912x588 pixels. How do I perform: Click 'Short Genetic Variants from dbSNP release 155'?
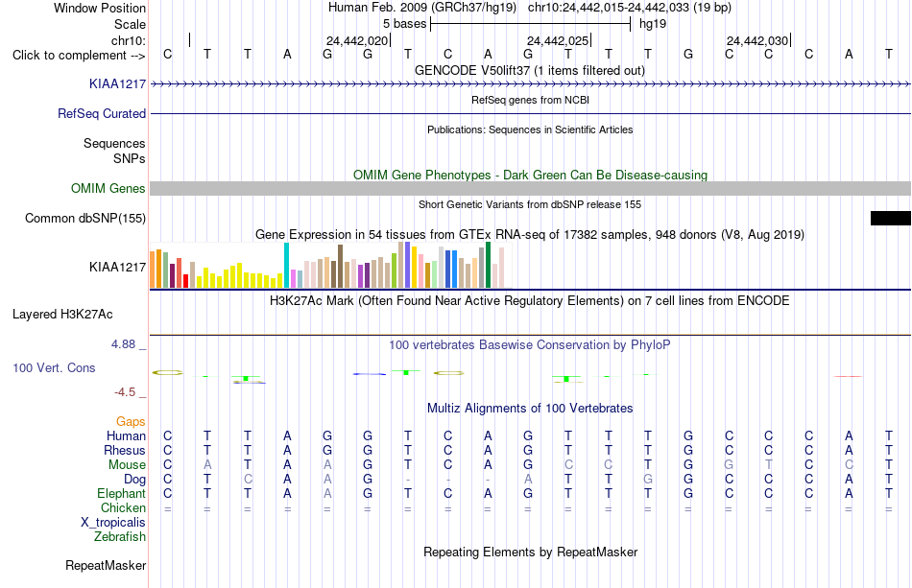pos(530,204)
